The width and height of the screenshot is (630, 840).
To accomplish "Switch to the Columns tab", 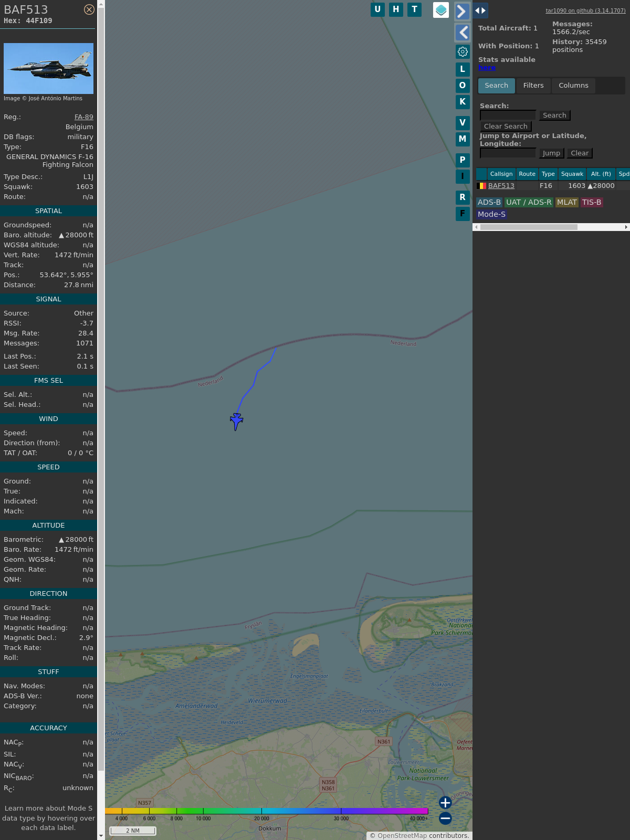I will tap(573, 86).
